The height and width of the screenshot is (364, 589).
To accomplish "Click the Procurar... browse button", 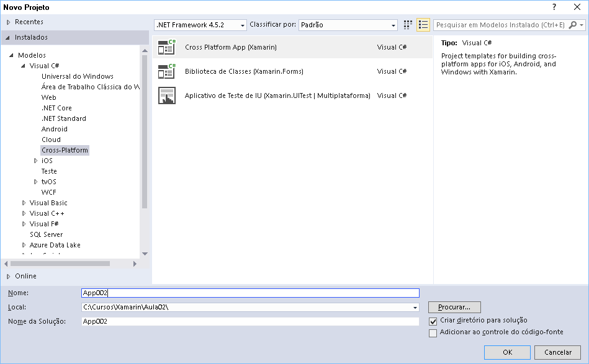I will 454,308.
